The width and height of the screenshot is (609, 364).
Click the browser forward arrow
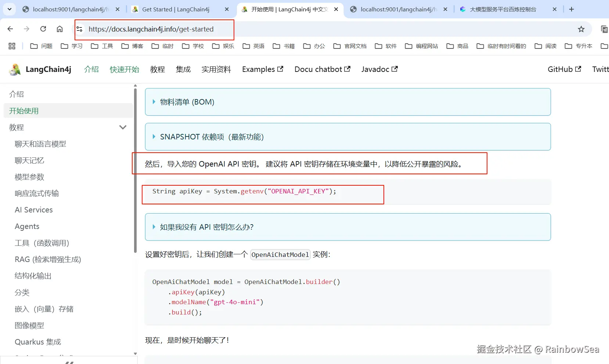(x=26, y=29)
